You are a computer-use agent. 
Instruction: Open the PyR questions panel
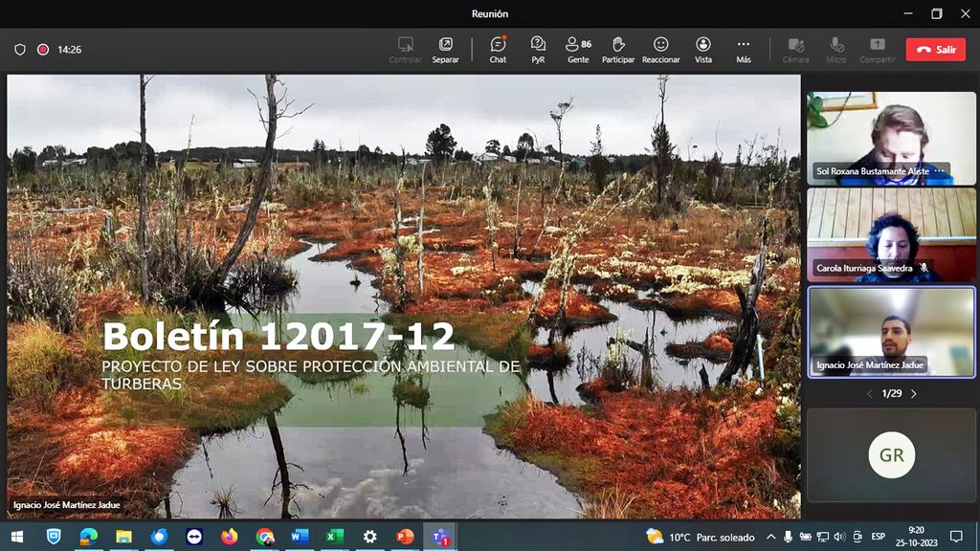click(538, 49)
